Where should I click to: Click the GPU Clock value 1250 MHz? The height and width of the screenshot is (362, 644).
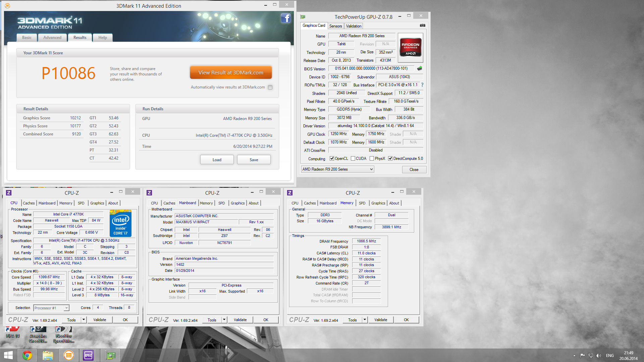(339, 134)
